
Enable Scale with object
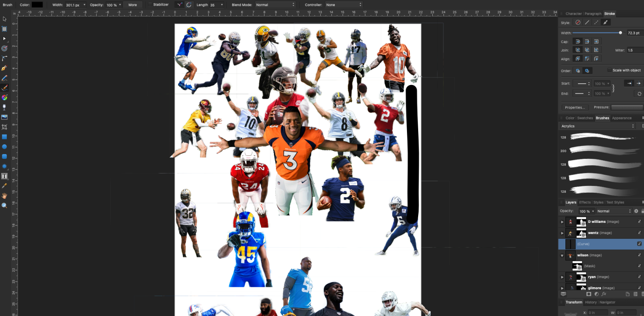click(x=610, y=70)
